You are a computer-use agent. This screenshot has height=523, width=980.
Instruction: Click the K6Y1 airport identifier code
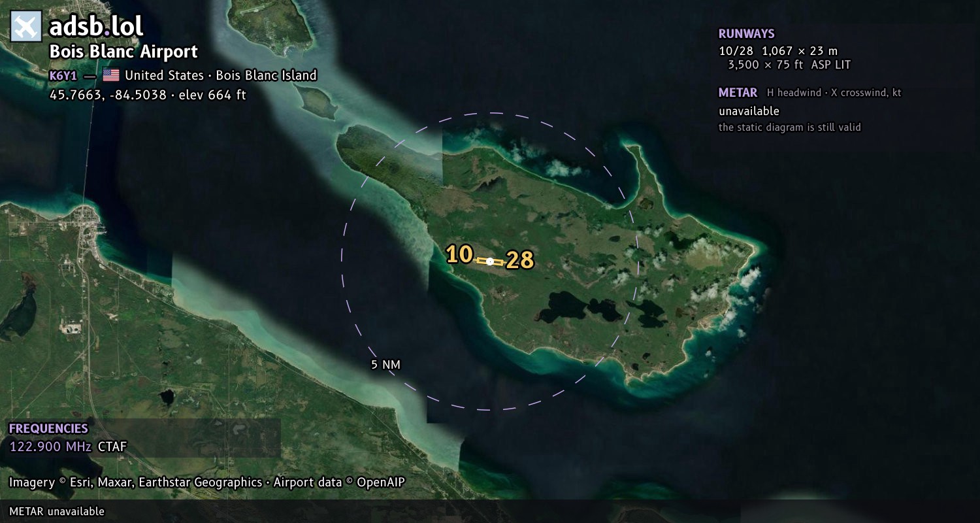point(63,75)
